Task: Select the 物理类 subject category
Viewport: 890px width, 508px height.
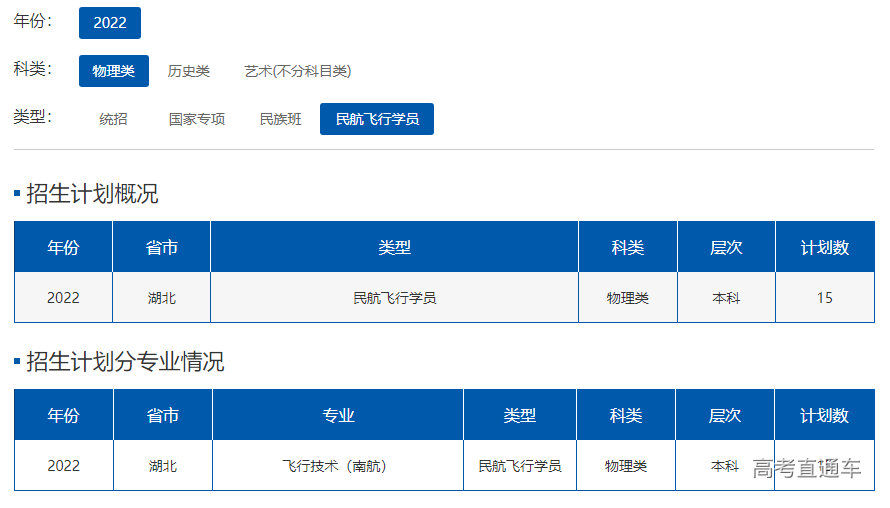Action: tap(113, 71)
